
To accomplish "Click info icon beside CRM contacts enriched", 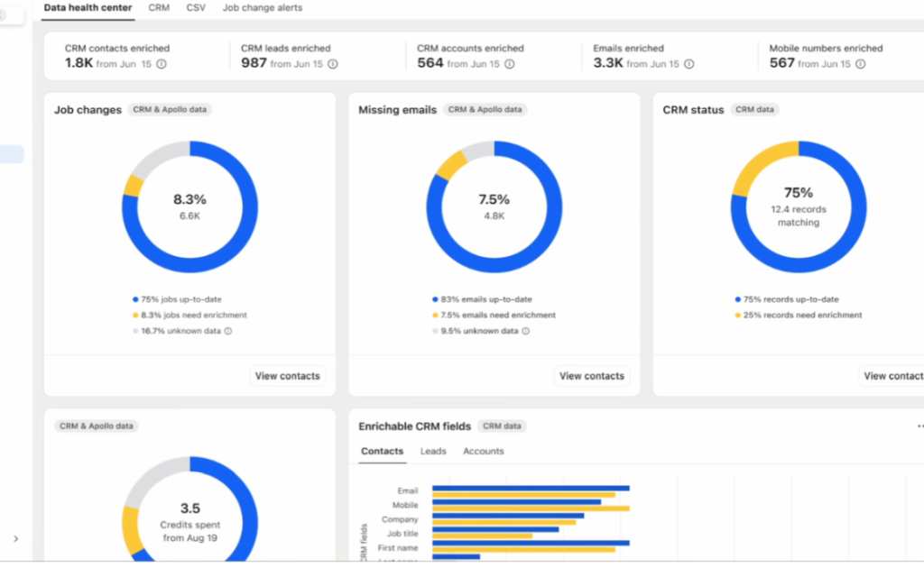I will (162, 64).
